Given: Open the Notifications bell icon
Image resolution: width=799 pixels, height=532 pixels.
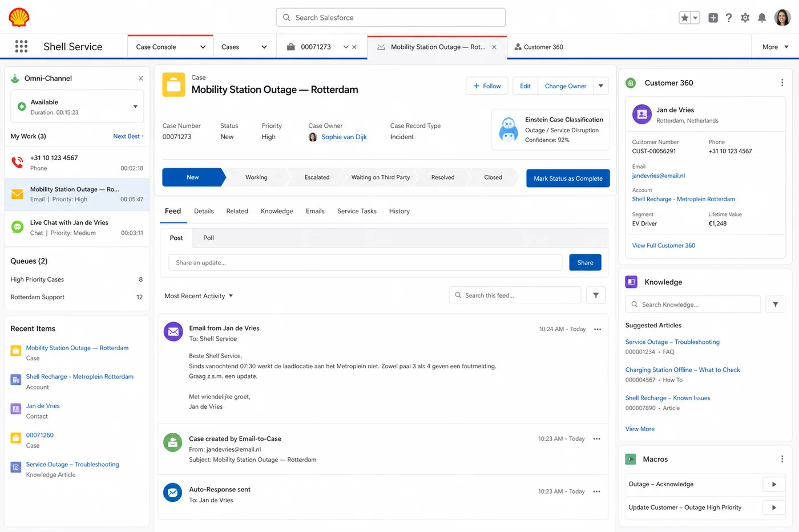Looking at the screenshot, I should [761, 18].
